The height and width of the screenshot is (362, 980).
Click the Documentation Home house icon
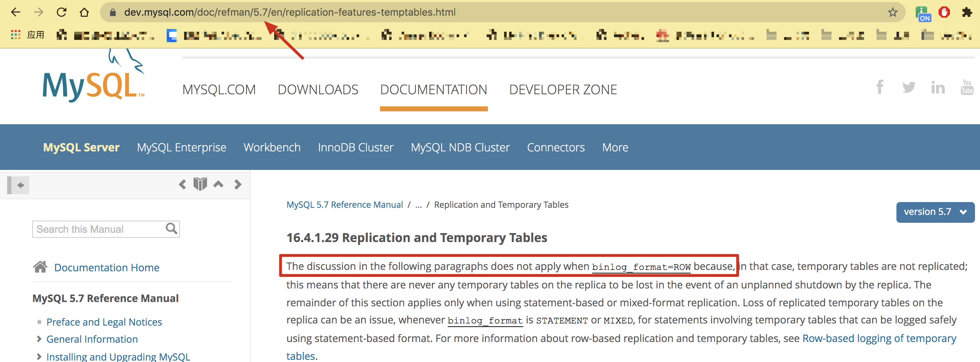pyautogui.click(x=40, y=267)
